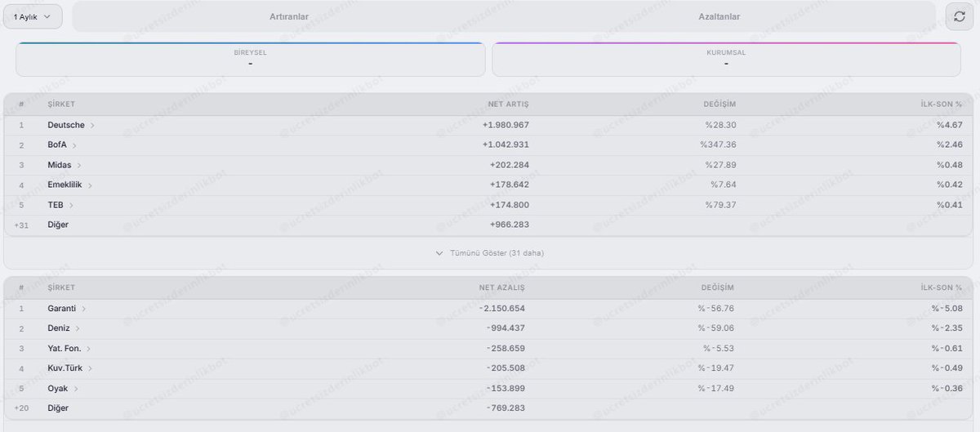Screen dimensions: 980x432
Task: Expand the Garanti row chevron
Action: (84, 309)
